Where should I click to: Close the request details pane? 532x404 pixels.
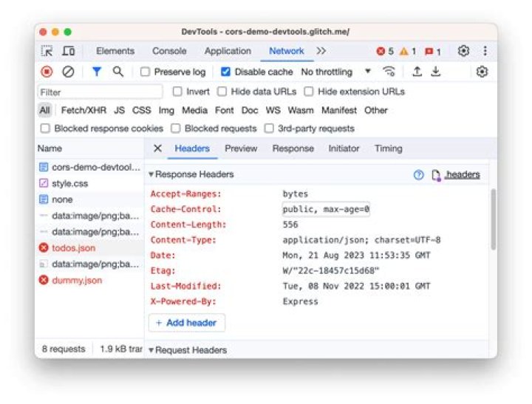tap(157, 148)
